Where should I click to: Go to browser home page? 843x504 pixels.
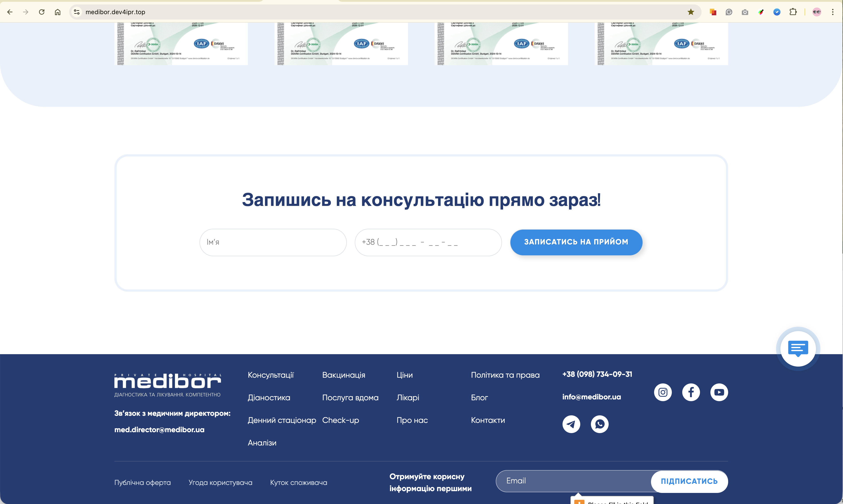(58, 12)
